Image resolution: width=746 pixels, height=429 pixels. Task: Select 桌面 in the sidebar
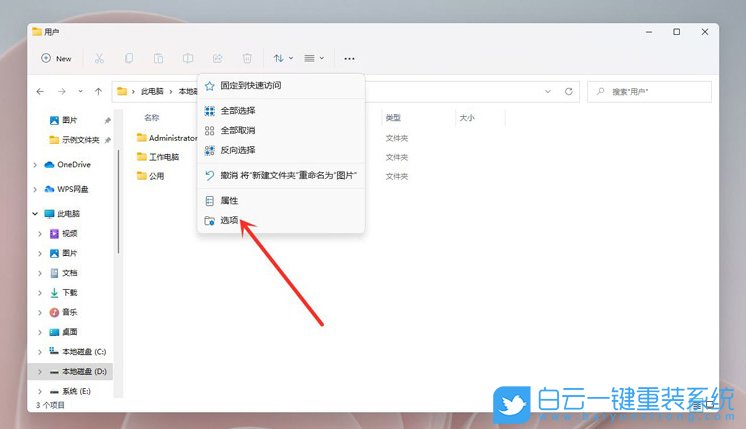(69, 332)
